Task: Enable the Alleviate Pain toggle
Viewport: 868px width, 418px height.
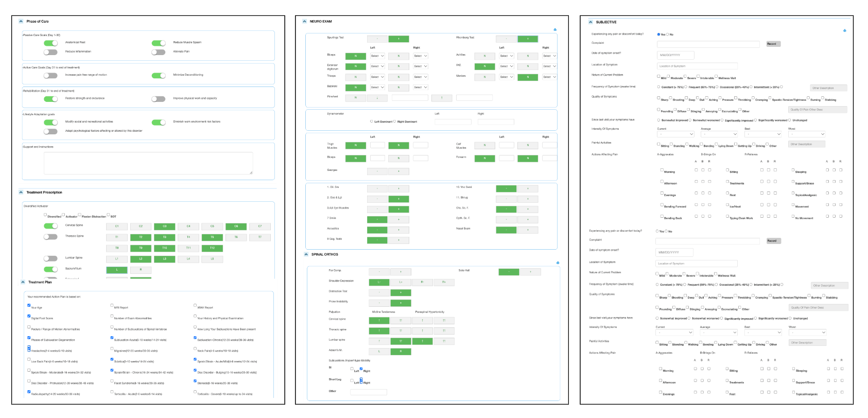Action: 159,52
